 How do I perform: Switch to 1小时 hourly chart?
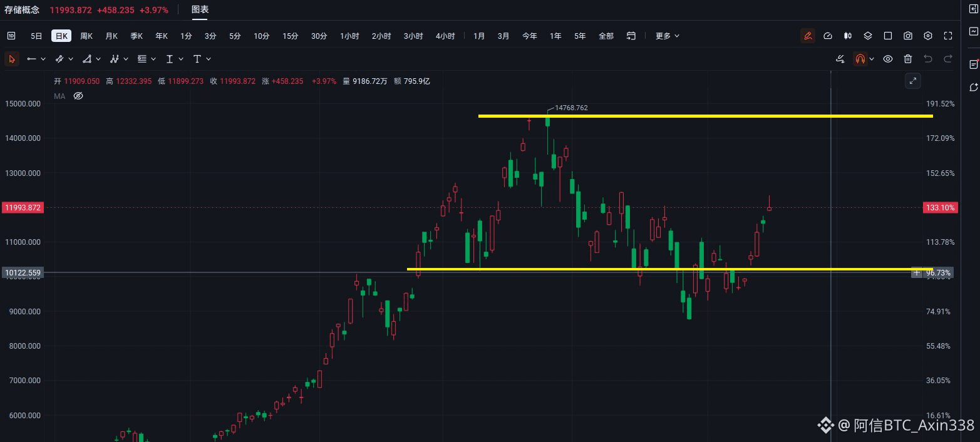[349, 36]
